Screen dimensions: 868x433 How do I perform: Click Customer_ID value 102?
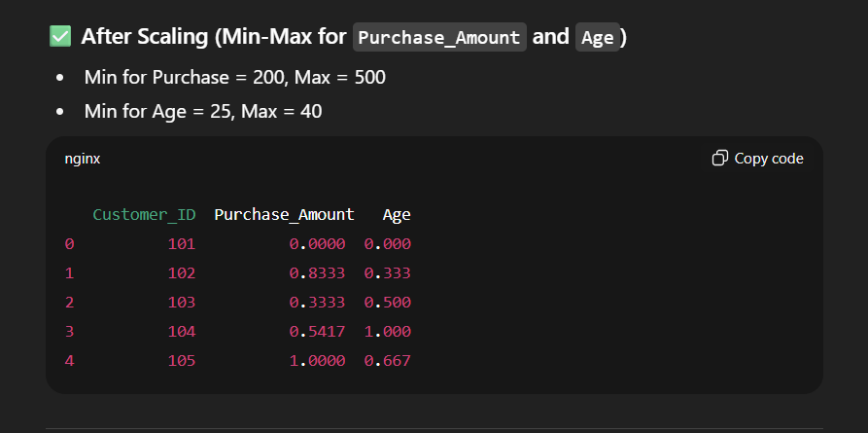(181, 273)
